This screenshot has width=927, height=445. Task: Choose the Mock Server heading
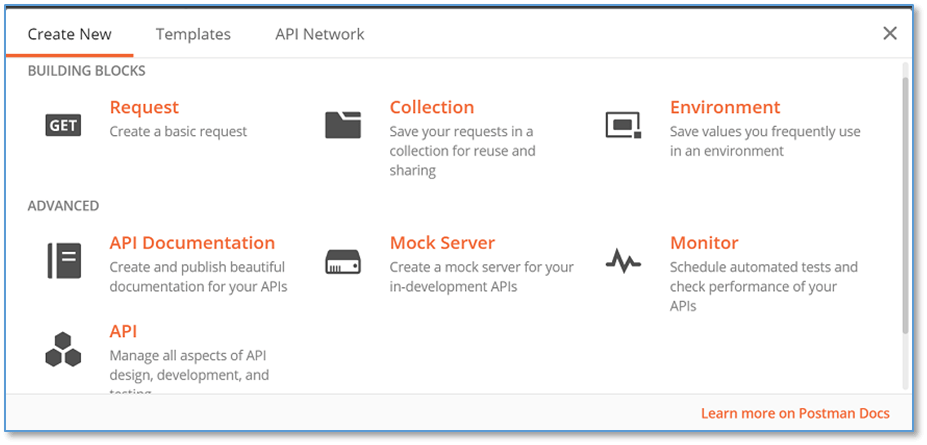(442, 243)
